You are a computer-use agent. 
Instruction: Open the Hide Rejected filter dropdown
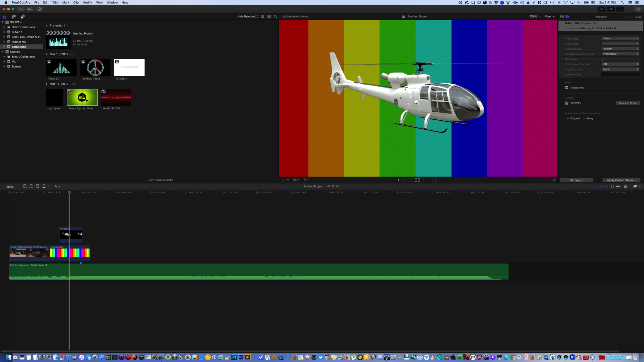[x=248, y=16]
